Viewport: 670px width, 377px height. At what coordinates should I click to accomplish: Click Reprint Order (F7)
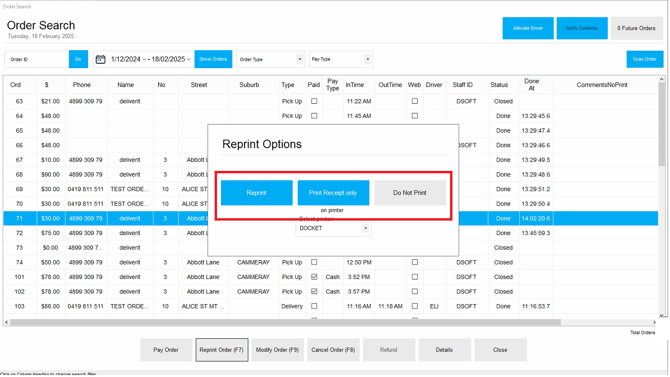click(x=222, y=350)
